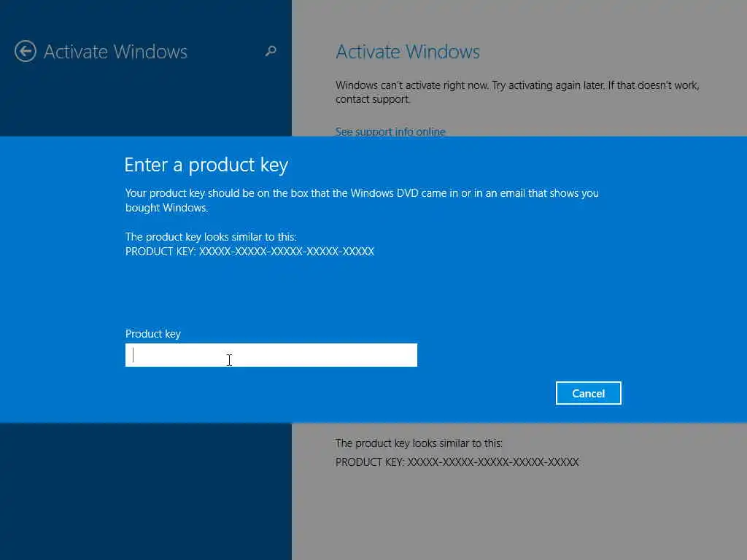Viewport: 747px width, 560px height.
Task: Click the 'Product key' field label
Action: click(153, 334)
